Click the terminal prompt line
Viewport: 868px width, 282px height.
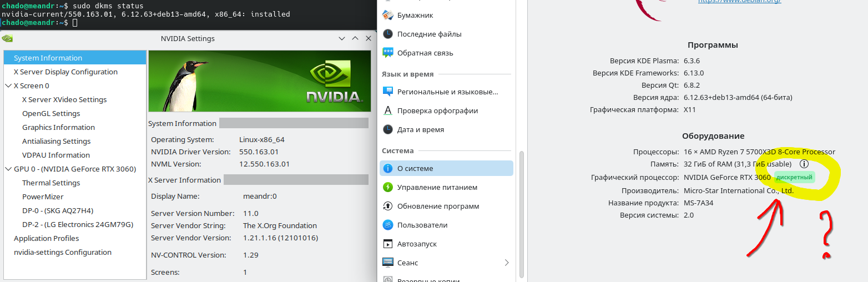click(x=39, y=23)
